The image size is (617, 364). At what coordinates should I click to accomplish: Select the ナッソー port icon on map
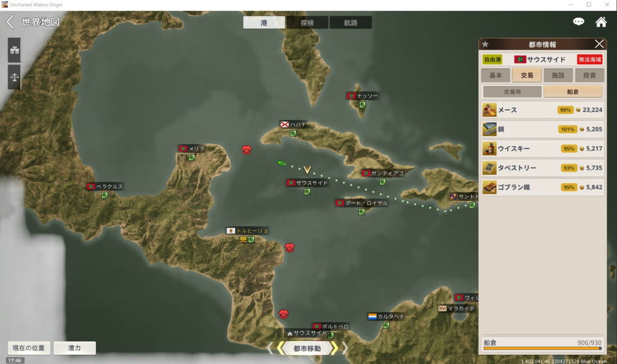pos(362,105)
